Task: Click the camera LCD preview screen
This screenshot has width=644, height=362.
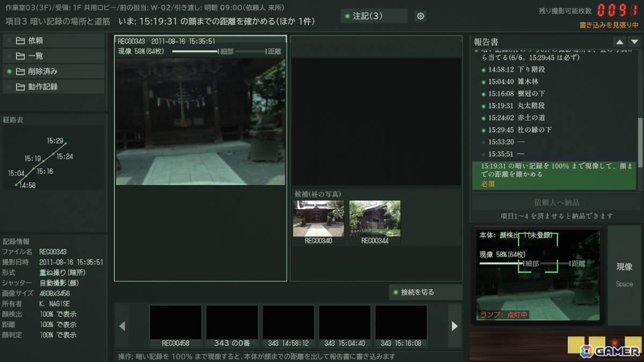Action: [x=538, y=276]
